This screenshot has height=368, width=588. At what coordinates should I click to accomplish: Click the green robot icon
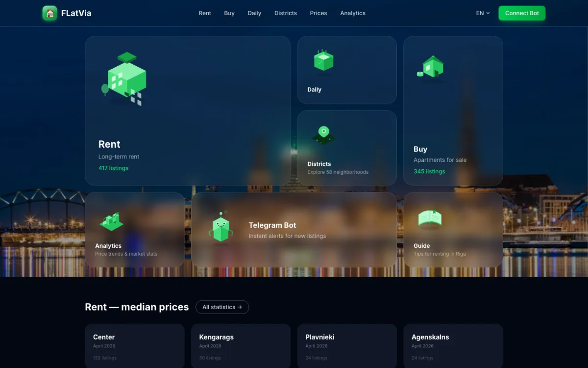221,227
